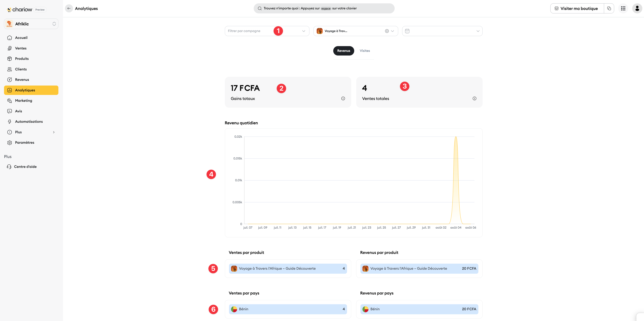Viewport: 644px width, 321px height.
Task: Click Voyage à Travers l'Afrique row in Revenus par produit
Action: [419, 269]
